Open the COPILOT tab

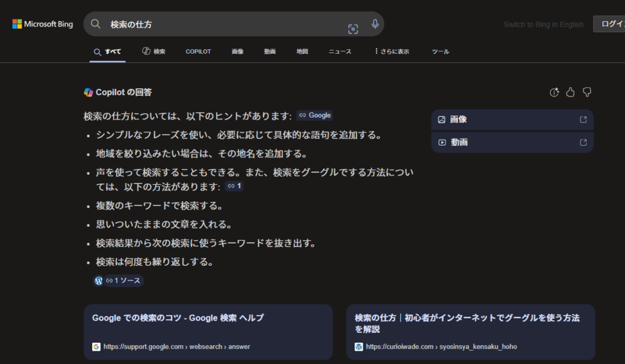tap(198, 52)
